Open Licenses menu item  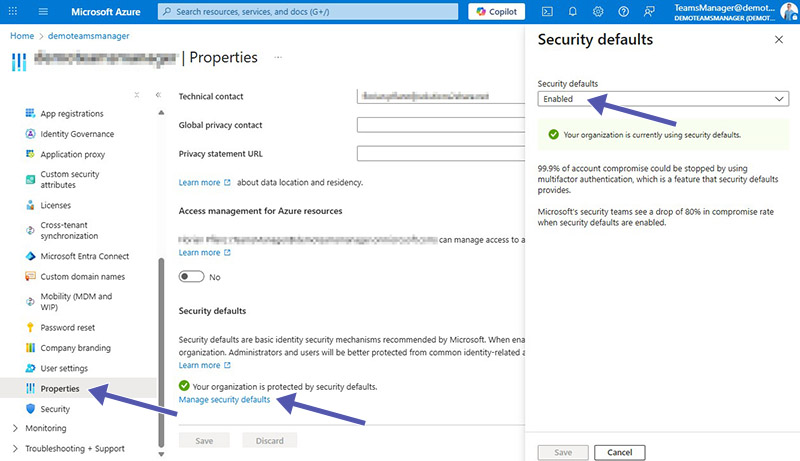click(x=56, y=205)
